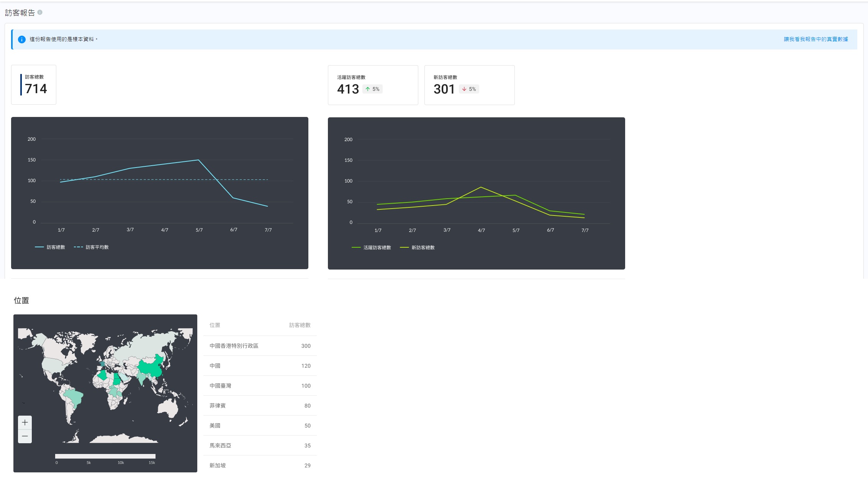Zoom out on the world map
The width and height of the screenshot is (868, 495).
[x=25, y=436]
